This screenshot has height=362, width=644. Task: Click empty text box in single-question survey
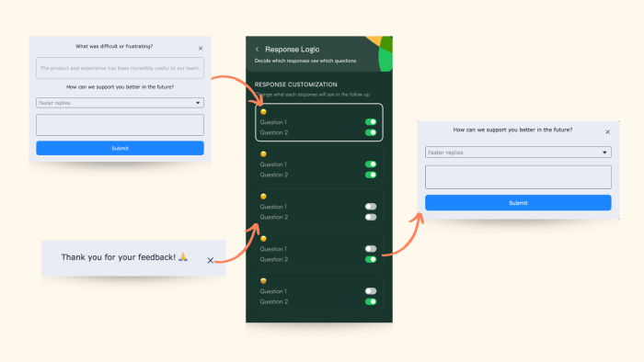(x=518, y=177)
